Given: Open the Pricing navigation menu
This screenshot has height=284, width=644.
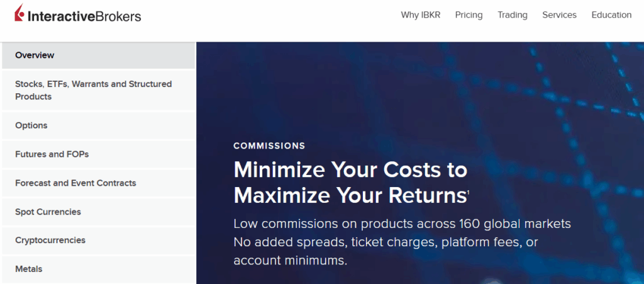Looking at the screenshot, I should (469, 15).
